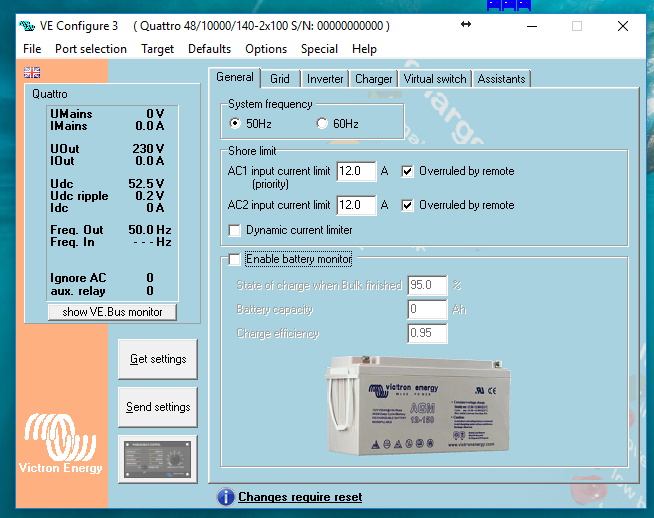654x518 pixels.
Task: Toggle AC1 Overruled by remote checkbox
Action: (x=407, y=171)
